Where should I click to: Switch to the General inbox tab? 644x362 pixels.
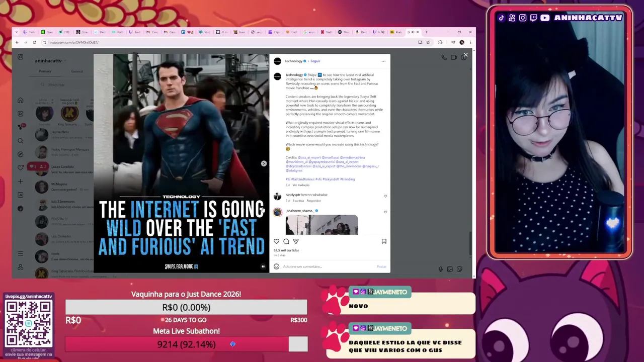(x=77, y=71)
